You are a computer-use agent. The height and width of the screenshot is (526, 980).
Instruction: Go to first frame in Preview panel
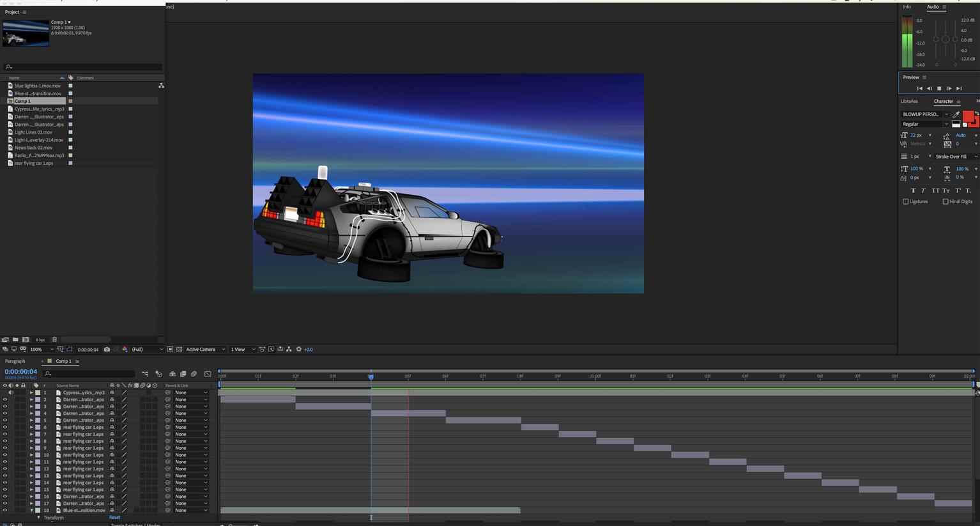[919, 88]
